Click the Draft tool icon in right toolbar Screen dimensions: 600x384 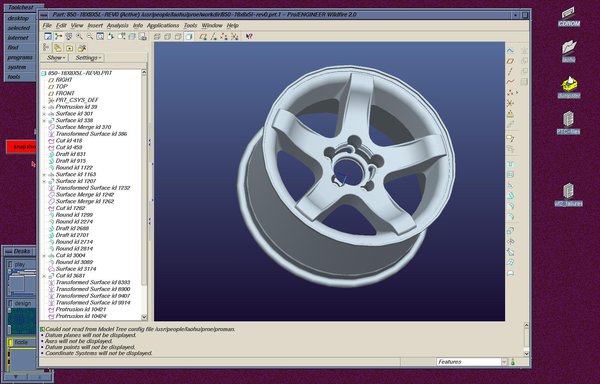click(510, 195)
